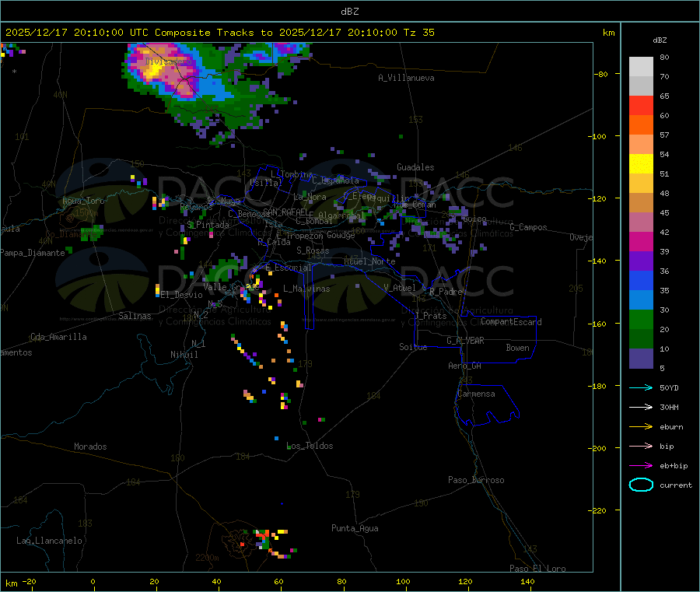
Task: Click the 'C_Espanola' map label
Action: (x=335, y=180)
